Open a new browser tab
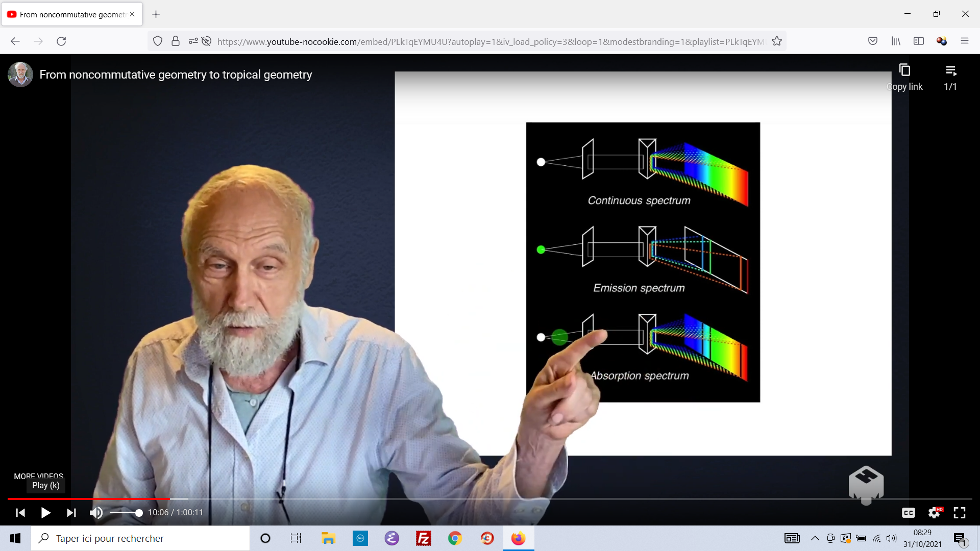 (156, 14)
